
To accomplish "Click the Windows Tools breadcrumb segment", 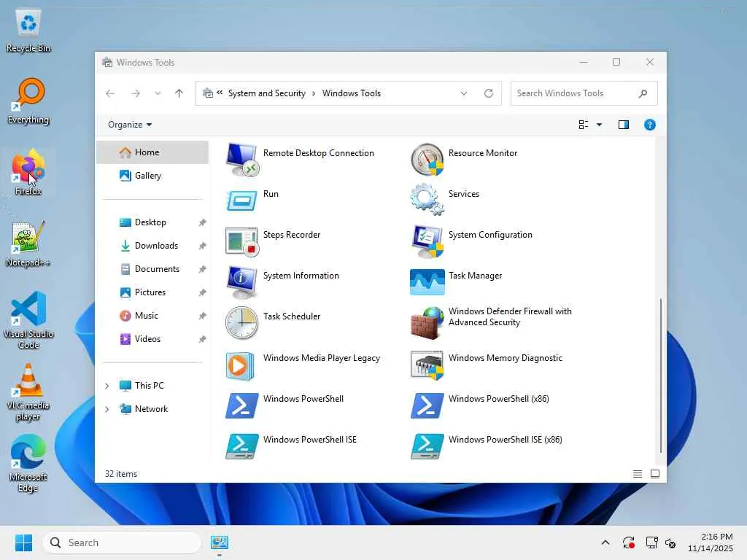I will pos(351,93).
